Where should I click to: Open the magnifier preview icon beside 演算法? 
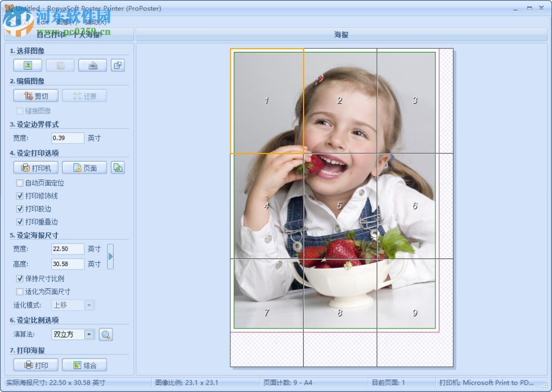coord(105,334)
